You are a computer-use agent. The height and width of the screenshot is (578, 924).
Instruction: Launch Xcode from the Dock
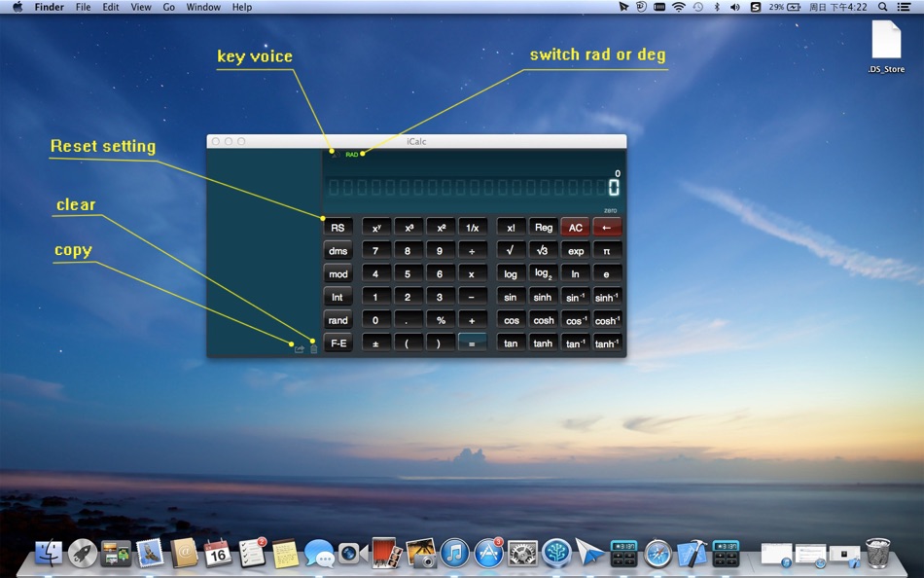[693, 555]
